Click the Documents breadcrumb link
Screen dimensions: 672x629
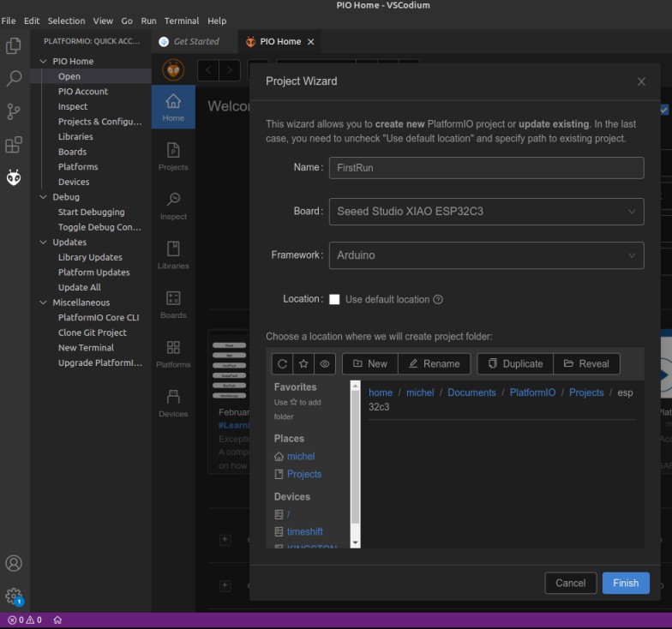[471, 392]
